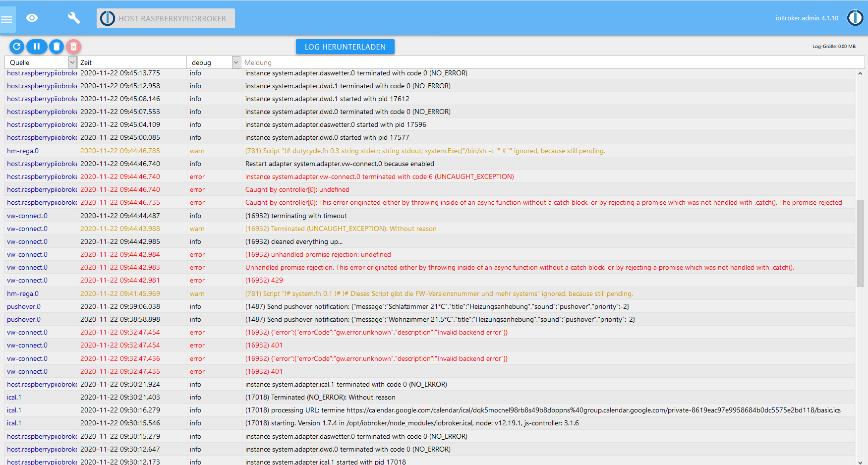Click the 'error' level at 09:44:46.735
This screenshot has height=465, width=868.
(197, 202)
